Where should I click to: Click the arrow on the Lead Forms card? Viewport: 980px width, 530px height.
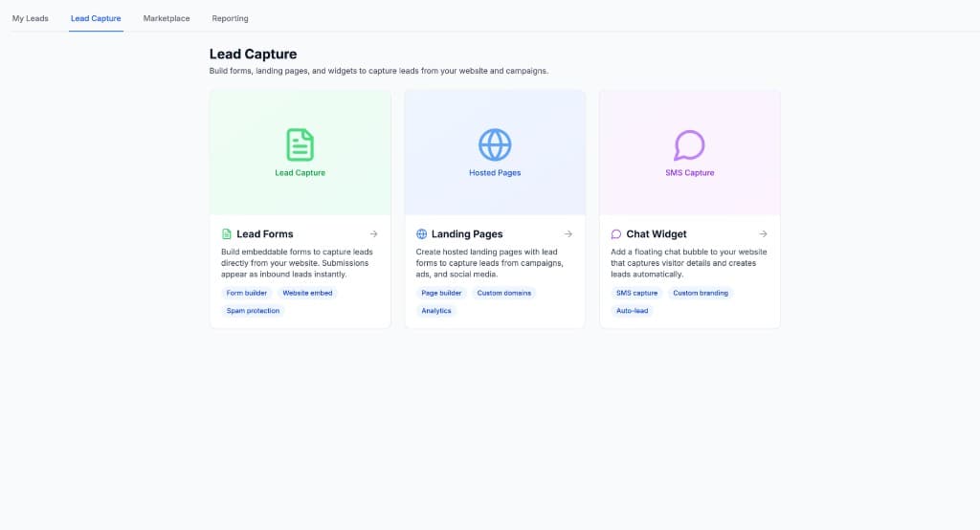[373, 234]
